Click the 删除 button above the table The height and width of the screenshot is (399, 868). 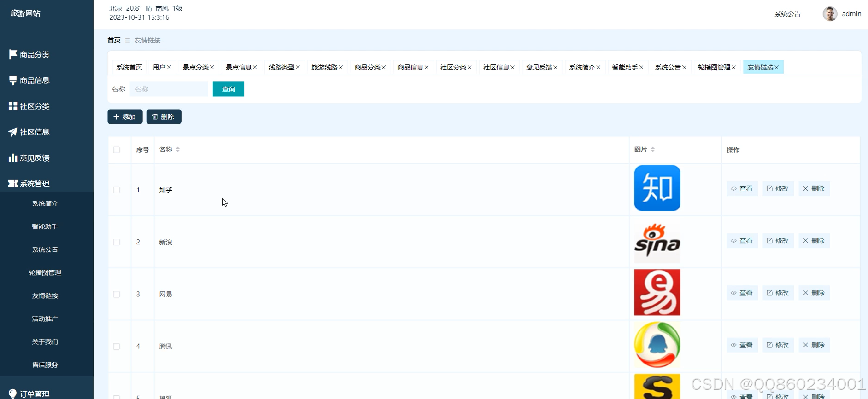click(164, 117)
